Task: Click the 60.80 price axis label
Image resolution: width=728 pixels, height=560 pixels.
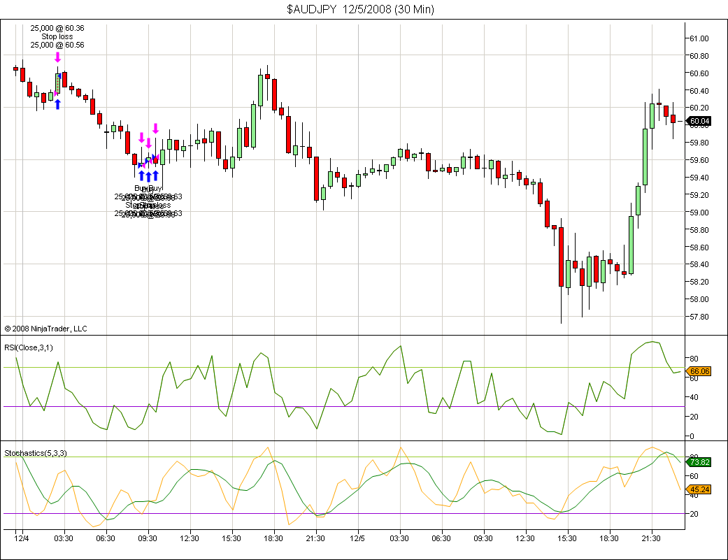Action: (699, 56)
